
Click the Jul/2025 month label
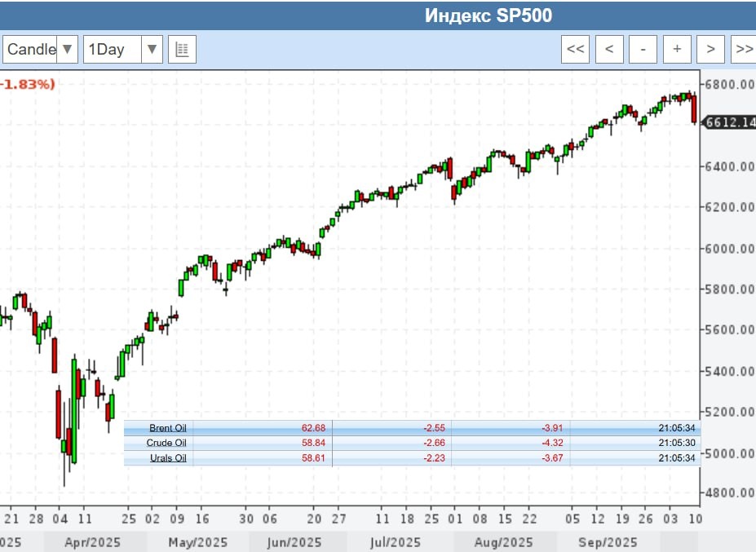tap(396, 543)
